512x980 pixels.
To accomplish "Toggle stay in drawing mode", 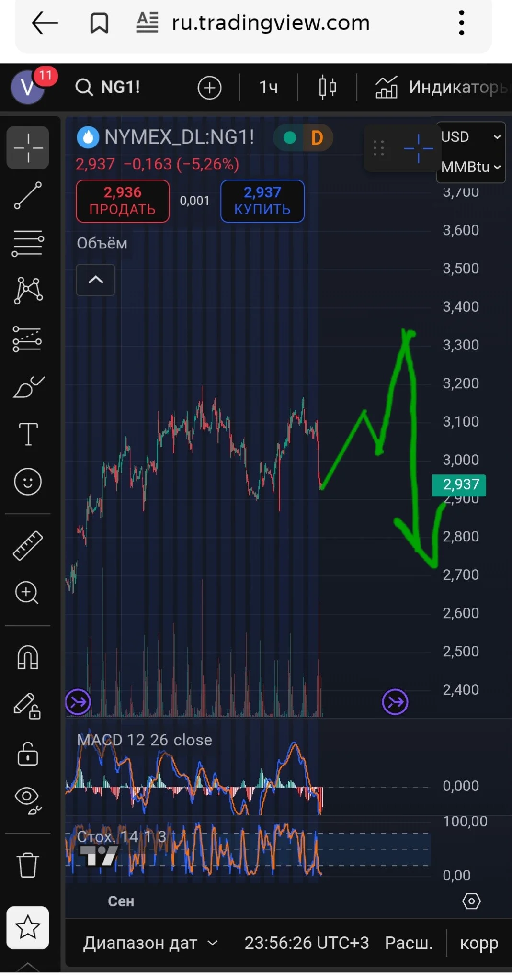I will (x=27, y=706).
